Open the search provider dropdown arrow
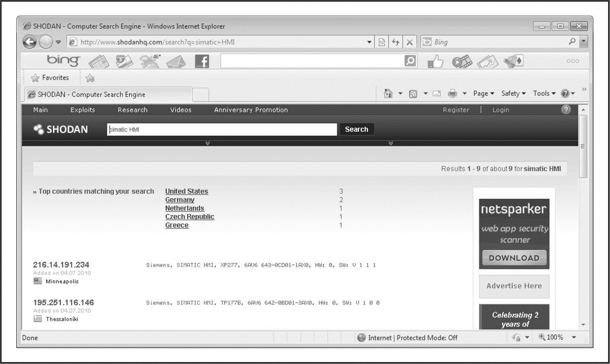The image size is (610, 364). point(584,41)
